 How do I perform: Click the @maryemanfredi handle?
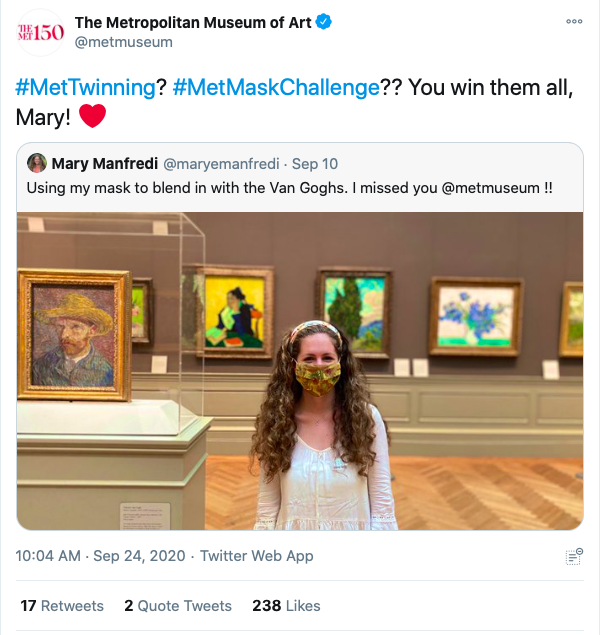pyautogui.click(x=221, y=163)
